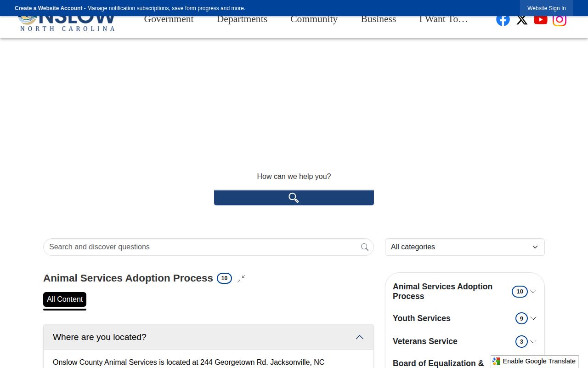Open Board of Equalization category link

coord(438,363)
